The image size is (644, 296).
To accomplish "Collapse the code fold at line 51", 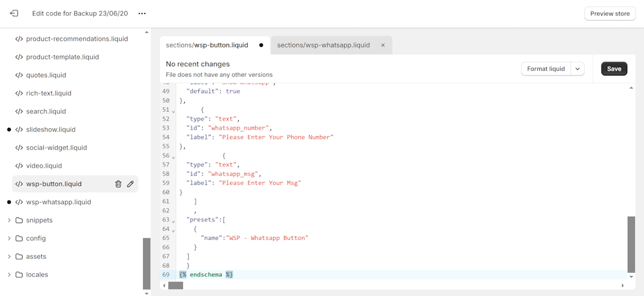I will click(x=173, y=111).
